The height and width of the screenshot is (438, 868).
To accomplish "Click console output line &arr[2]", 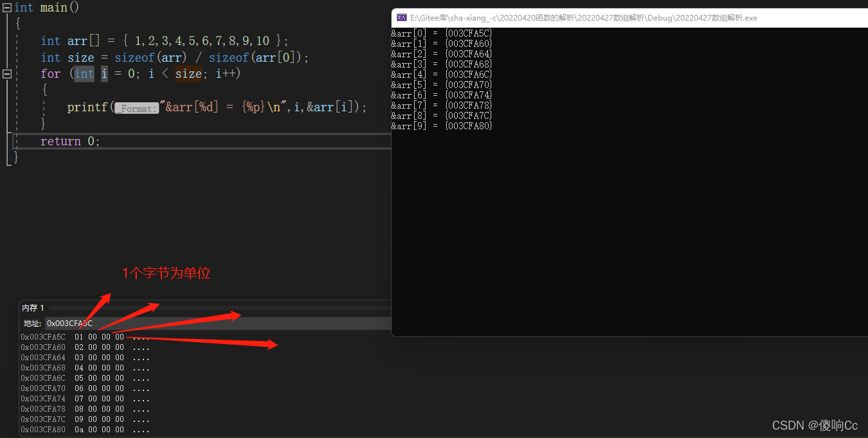I will [442, 54].
